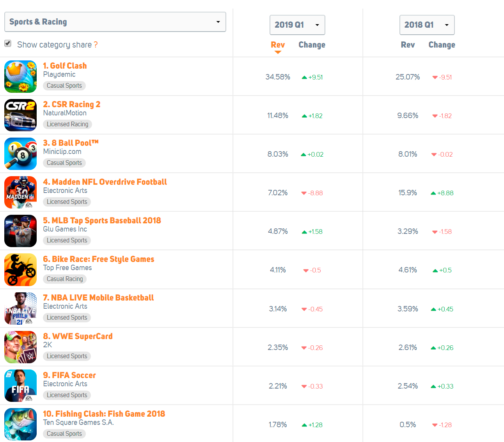Click Casual Racing tag under Bike Race

click(x=65, y=279)
